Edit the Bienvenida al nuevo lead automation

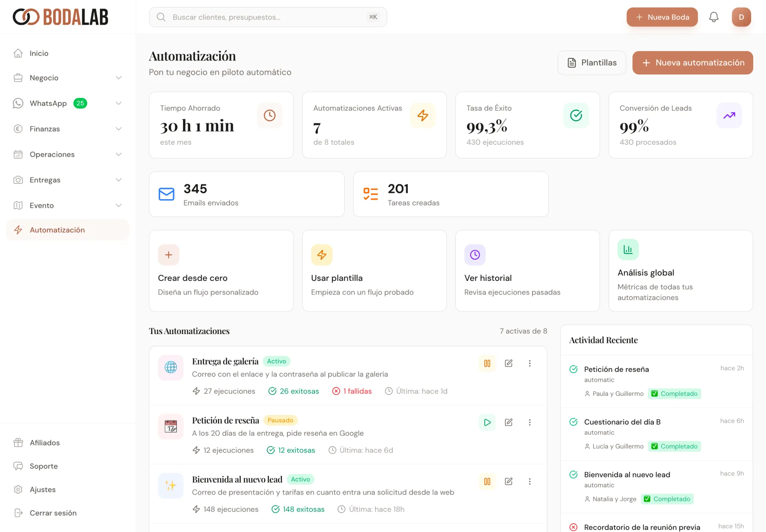click(x=509, y=481)
